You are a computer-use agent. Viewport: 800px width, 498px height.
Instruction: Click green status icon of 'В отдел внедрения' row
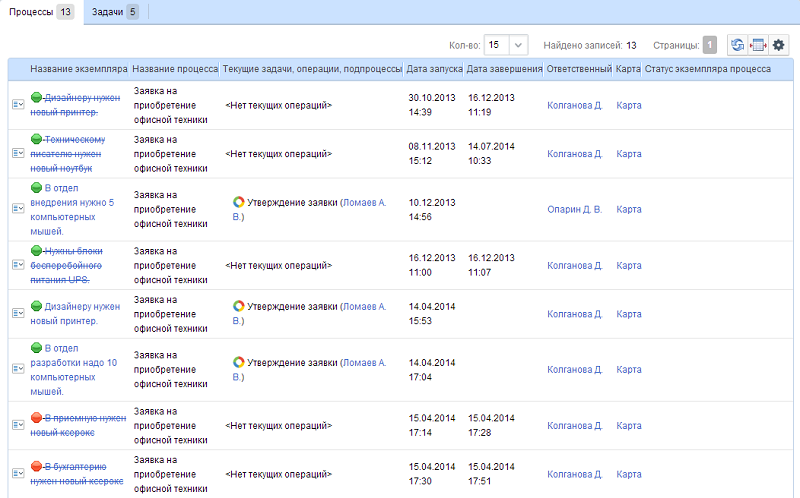(x=36, y=187)
